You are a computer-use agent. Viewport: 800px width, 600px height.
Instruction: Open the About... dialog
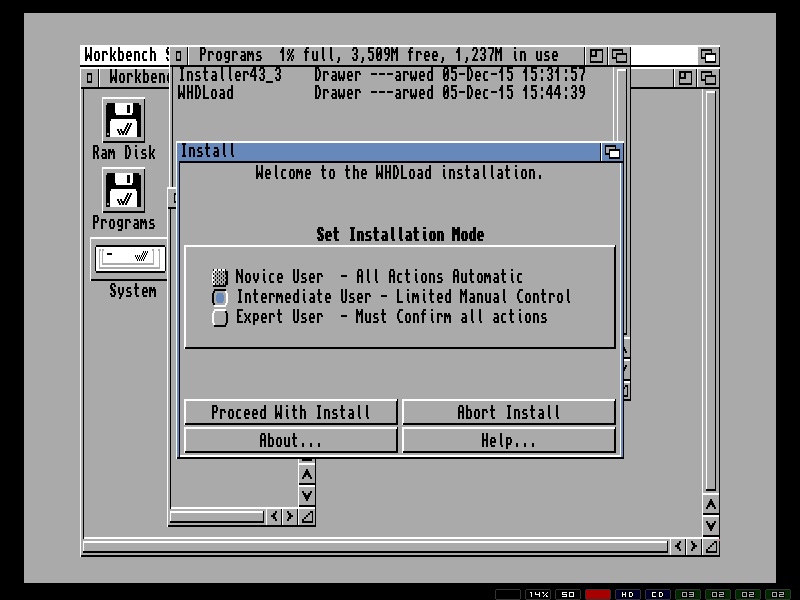290,440
